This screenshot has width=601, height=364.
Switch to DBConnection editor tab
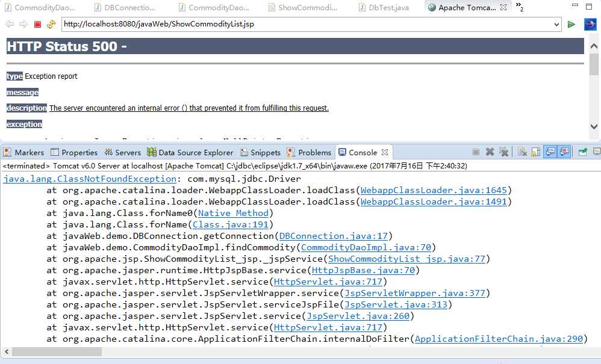(x=125, y=7)
